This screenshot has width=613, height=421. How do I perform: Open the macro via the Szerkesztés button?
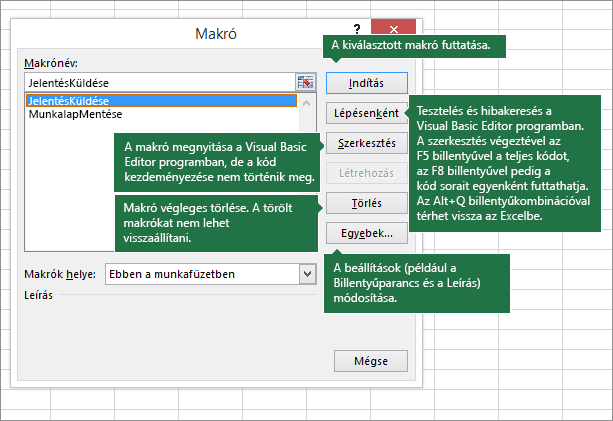coord(366,144)
